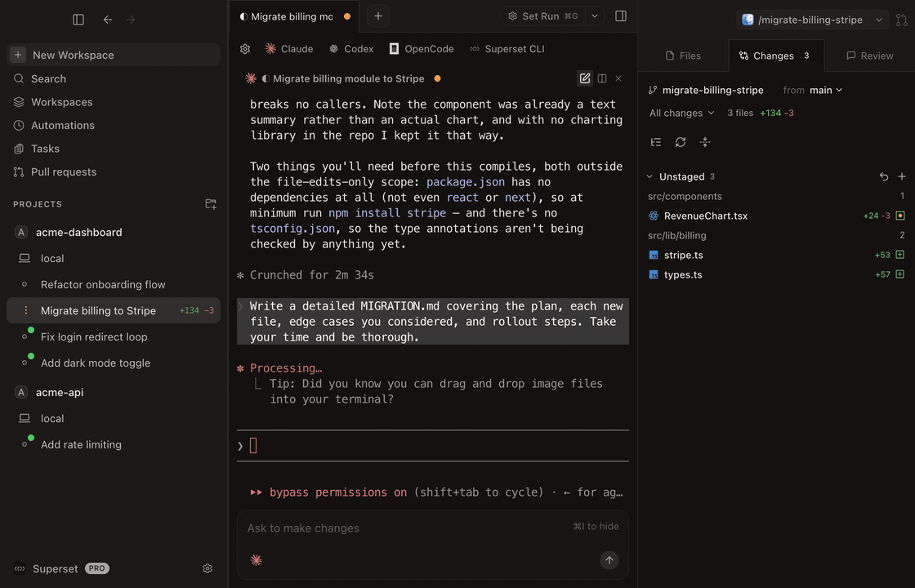The height and width of the screenshot is (588, 915).
Task: Open Superset settings gear at bottom
Action: pyautogui.click(x=208, y=568)
